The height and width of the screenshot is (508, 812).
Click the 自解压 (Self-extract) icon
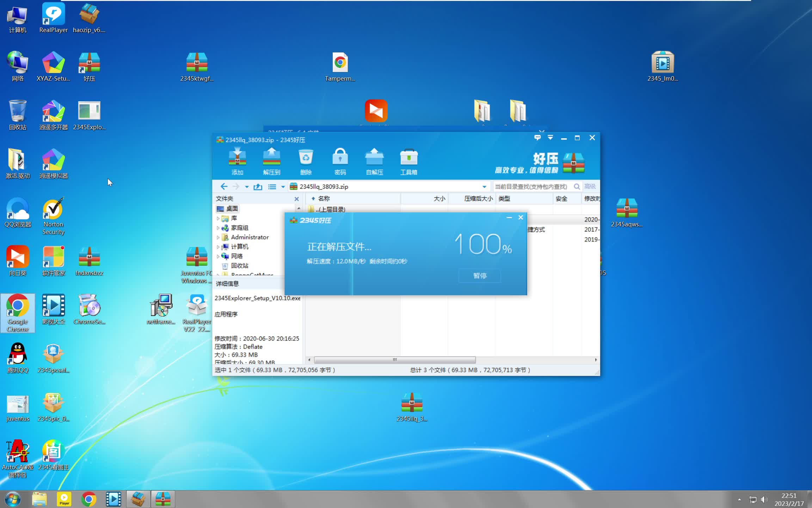374,161
